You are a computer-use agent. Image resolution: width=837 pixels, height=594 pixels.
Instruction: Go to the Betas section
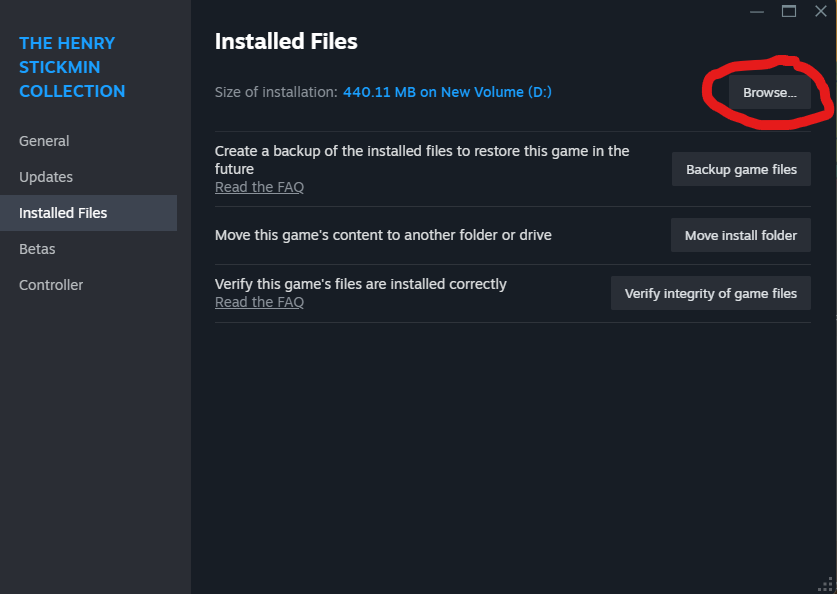[37, 249]
